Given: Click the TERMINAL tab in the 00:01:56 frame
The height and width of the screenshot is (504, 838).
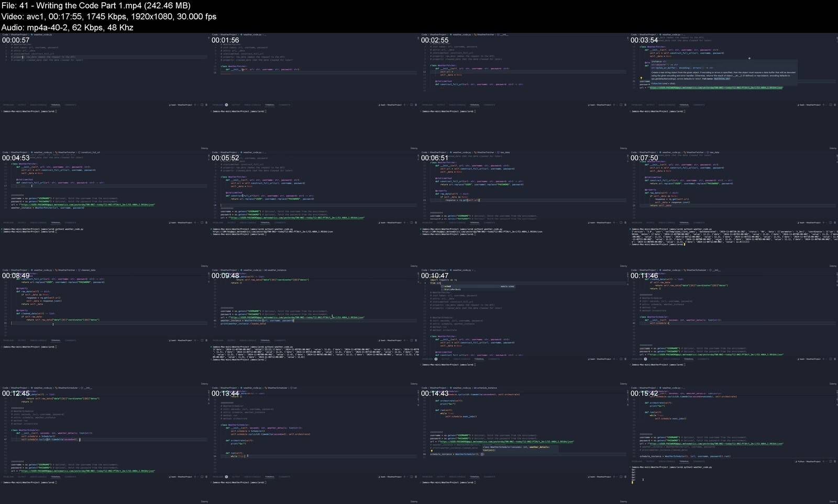Looking at the screenshot, I should click(x=269, y=105).
